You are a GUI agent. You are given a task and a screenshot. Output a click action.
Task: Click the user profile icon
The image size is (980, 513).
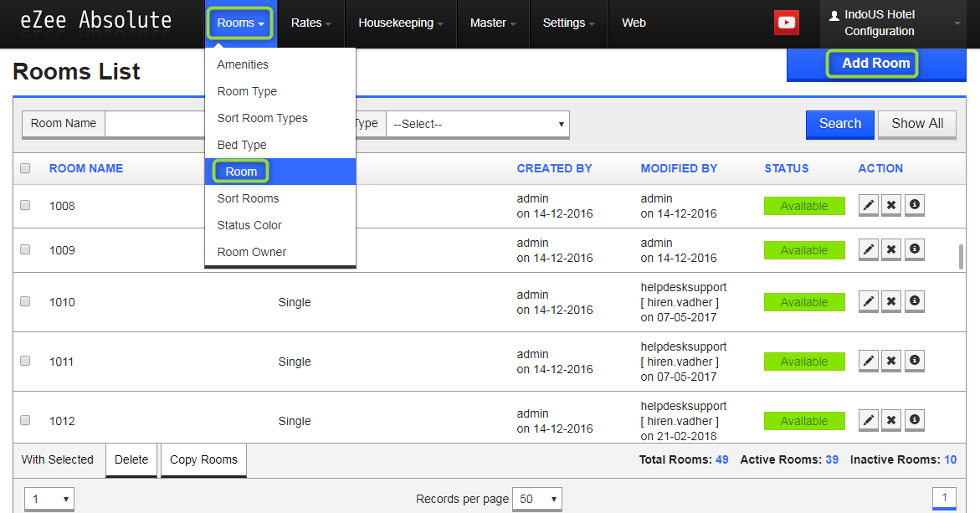(x=834, y=16)
